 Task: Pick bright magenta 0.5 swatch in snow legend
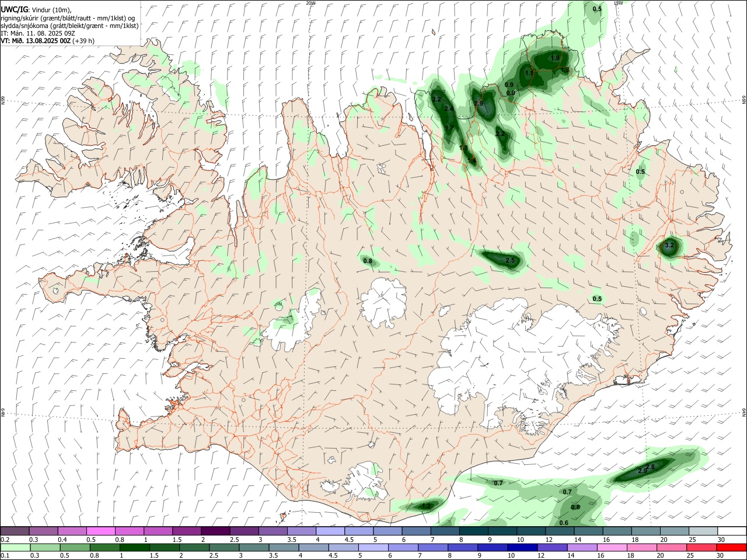[x=100, y=531]
